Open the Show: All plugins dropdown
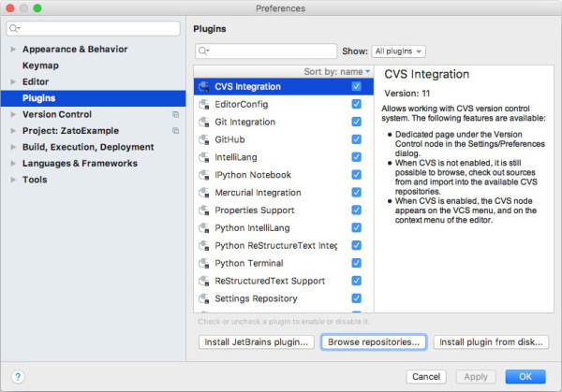562x392 pixels. coord(399,51)
